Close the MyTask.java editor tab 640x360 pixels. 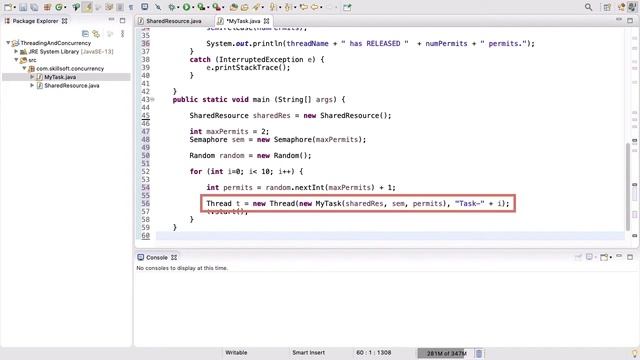coord(267,21)
